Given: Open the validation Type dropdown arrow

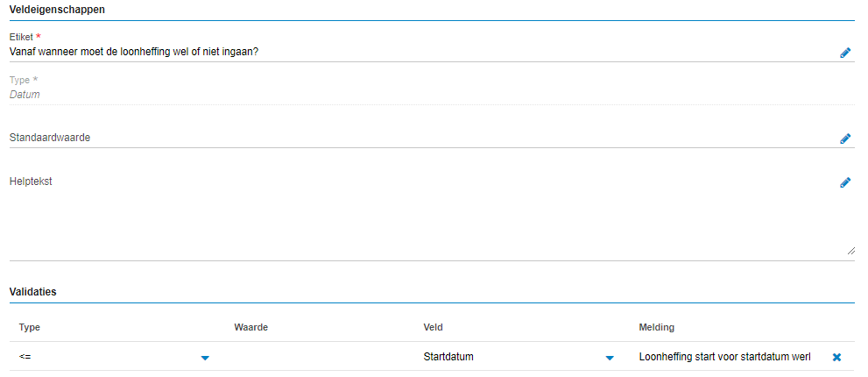Looking at the screenshot, I should [205, 358].
